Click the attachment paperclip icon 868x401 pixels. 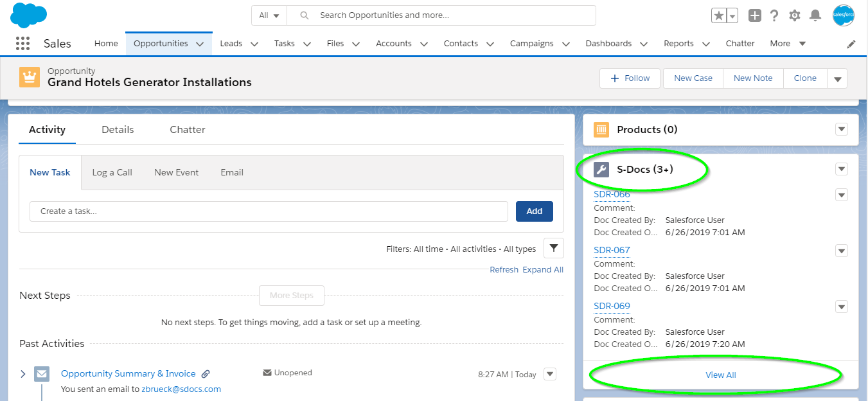point(206,374)
